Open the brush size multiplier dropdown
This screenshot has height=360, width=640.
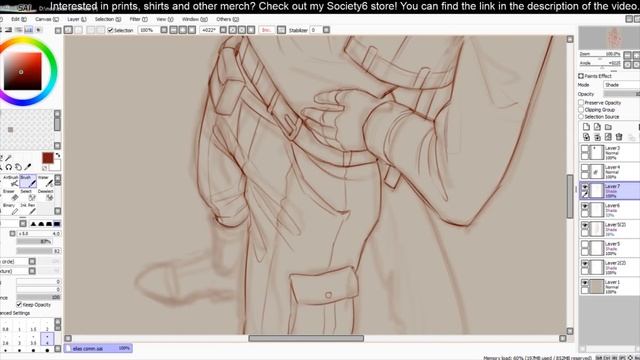12,233
